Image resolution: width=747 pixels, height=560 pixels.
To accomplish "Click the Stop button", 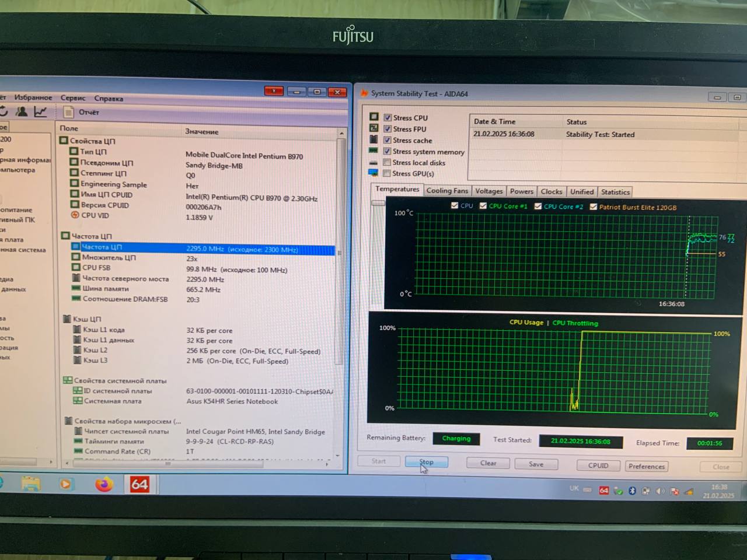I will (x=427, y=462).
